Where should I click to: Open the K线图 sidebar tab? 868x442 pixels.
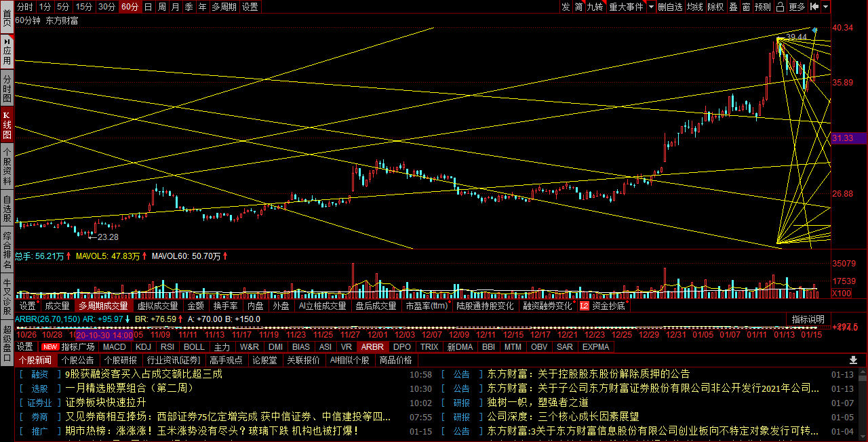pyautogui.click(x=7, y=125)
